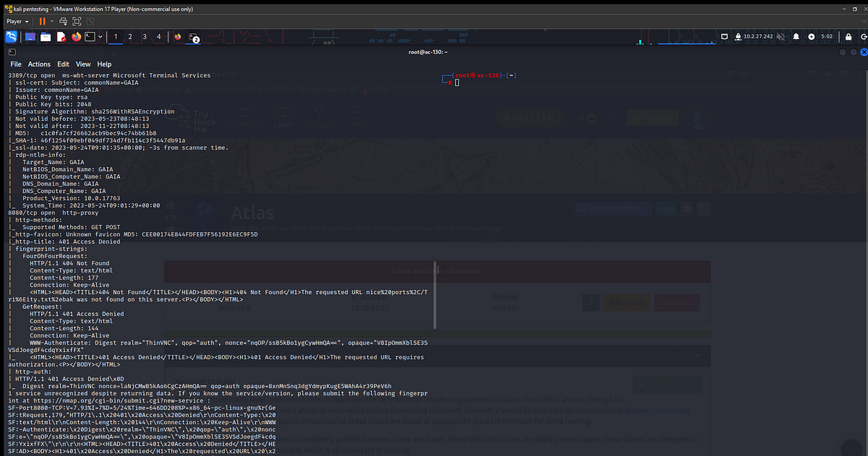Open the file manager panel launcher
This screenshot has width=868, height=456.
(x=46, y=37)
